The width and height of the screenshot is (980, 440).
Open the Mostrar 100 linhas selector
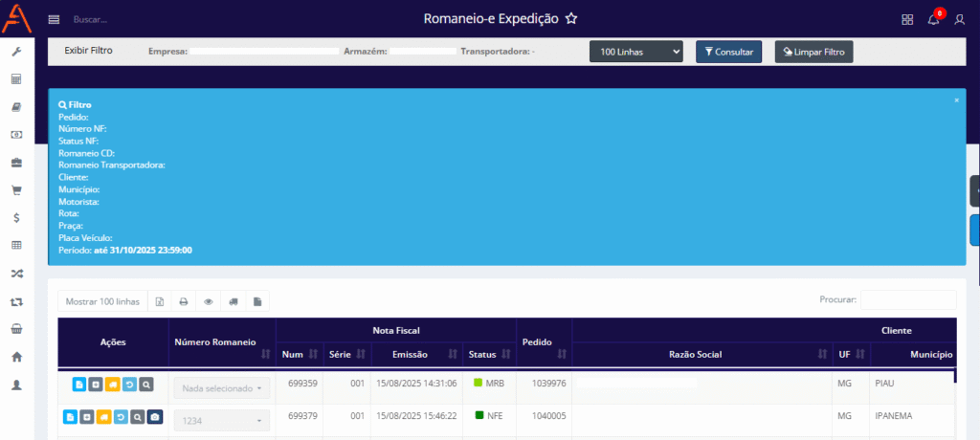[x=102, y=301]
